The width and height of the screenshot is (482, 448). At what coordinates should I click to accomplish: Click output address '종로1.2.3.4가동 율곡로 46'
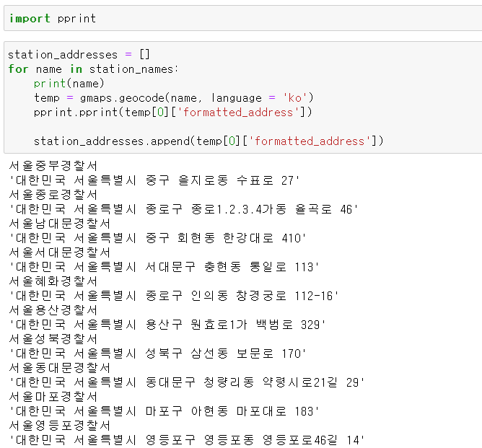[271, 209]
